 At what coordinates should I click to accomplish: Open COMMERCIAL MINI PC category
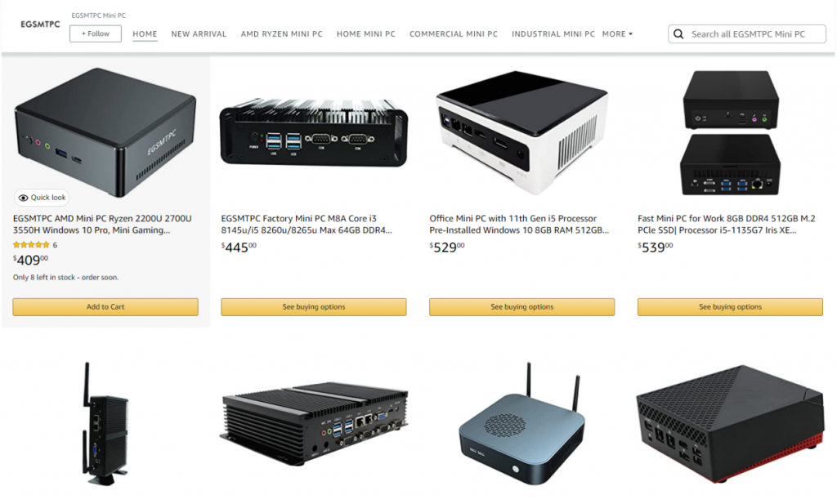pyautogui.click(x=453, y=34)
